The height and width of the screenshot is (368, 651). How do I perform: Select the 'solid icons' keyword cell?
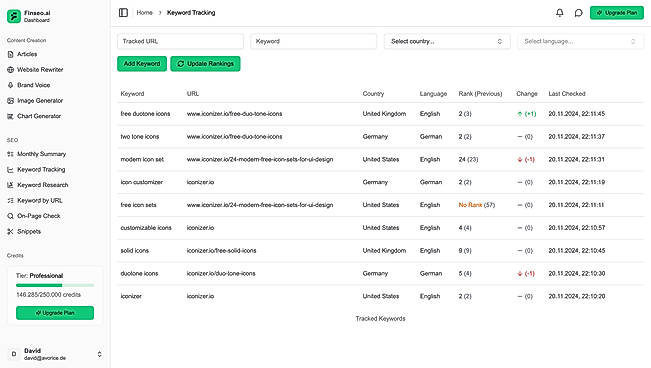click(135, 251)
